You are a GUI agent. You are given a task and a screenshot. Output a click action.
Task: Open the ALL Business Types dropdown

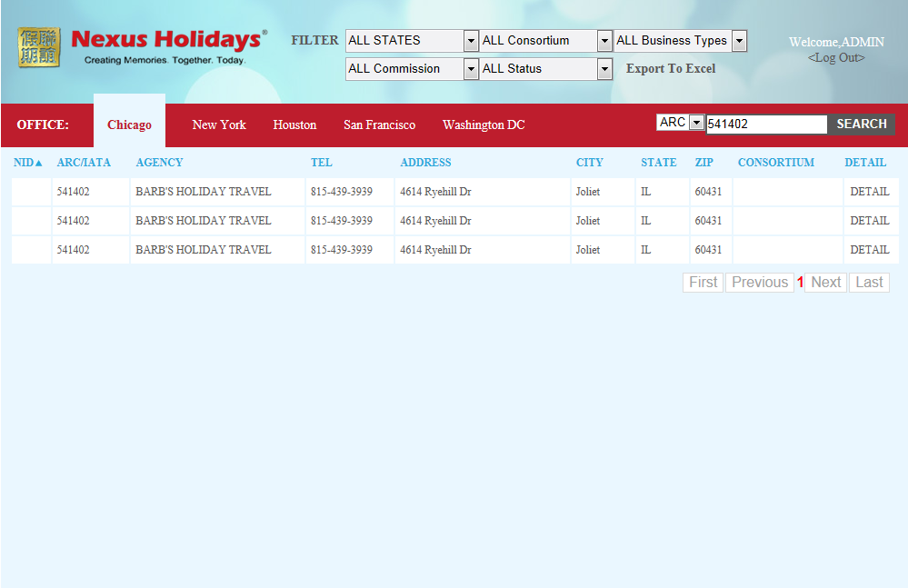tap(680, 41)
